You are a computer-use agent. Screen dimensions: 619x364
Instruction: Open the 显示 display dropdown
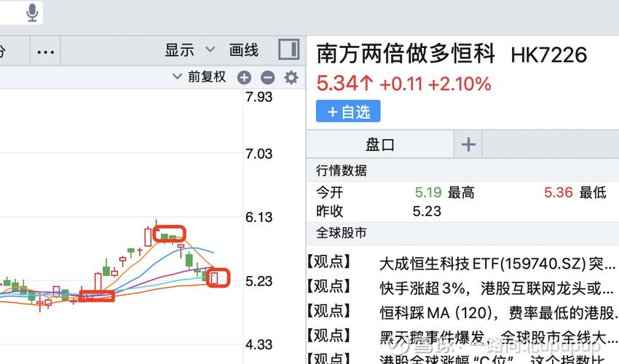[190, 50]
